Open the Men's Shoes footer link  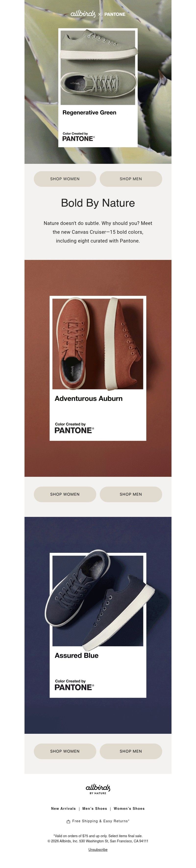95,808
